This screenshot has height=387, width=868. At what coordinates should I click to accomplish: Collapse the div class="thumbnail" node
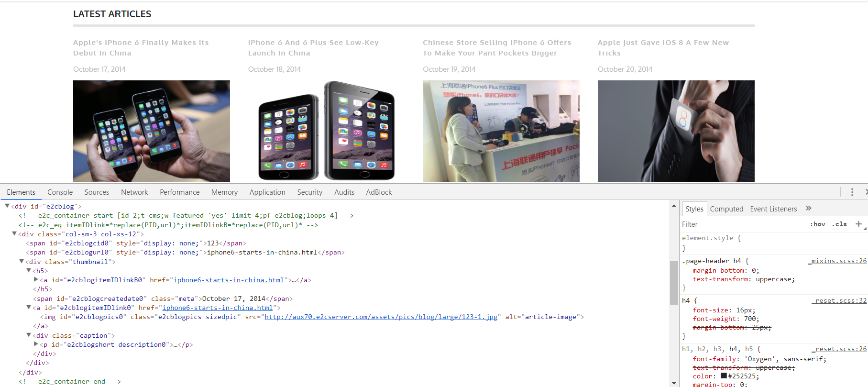[22, 261]
